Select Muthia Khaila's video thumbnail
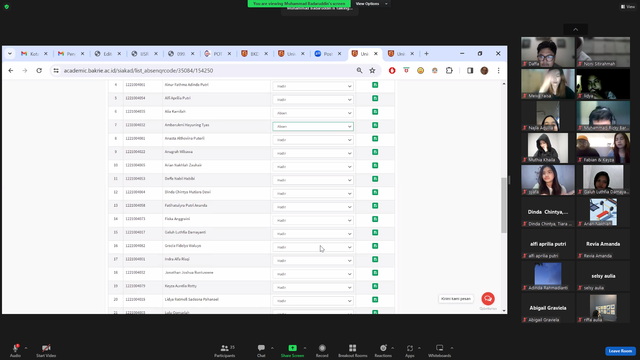Viewport: 640px width, 360px height. coord(547,148)
